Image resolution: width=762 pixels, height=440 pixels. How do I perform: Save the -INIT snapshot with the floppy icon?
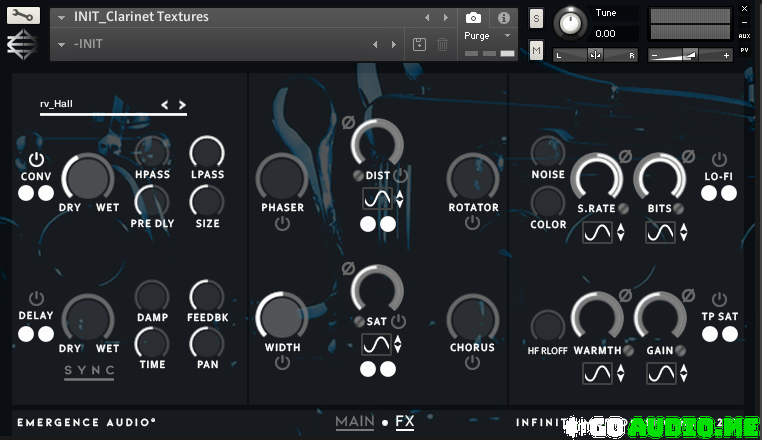419,45
